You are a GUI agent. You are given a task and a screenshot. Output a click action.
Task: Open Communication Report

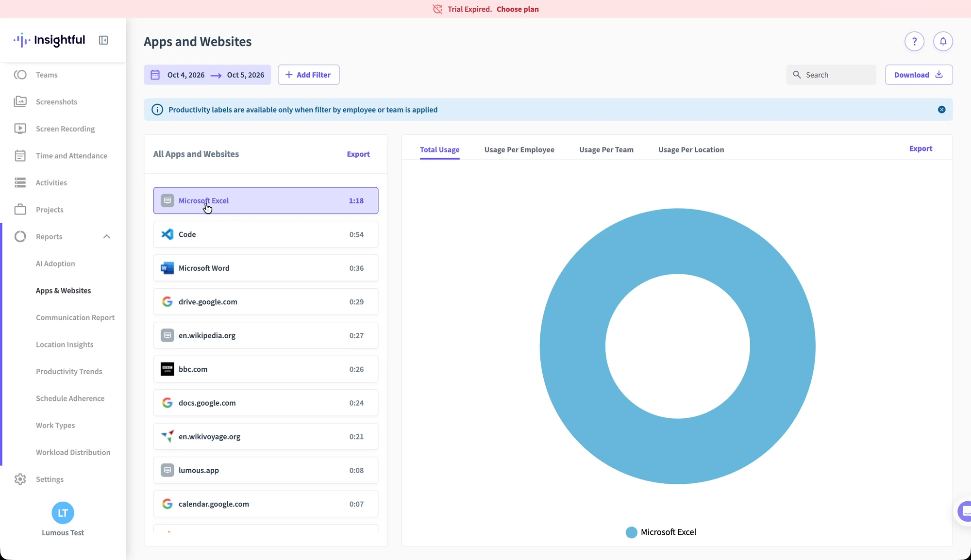coord(75,317)
